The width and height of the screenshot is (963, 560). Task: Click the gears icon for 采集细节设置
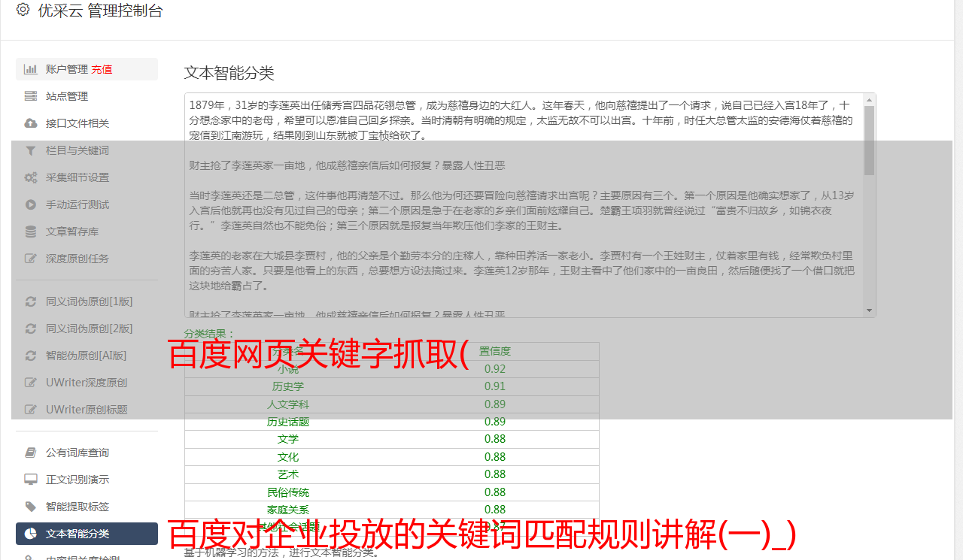click(31, 177)
